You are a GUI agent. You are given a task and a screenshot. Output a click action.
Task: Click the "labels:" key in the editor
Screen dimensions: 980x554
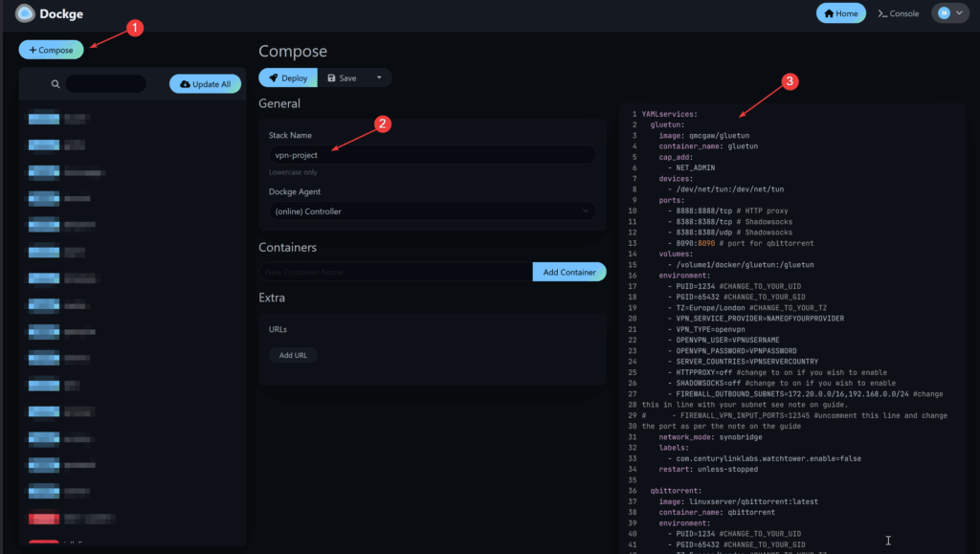(x=674, y=448)
